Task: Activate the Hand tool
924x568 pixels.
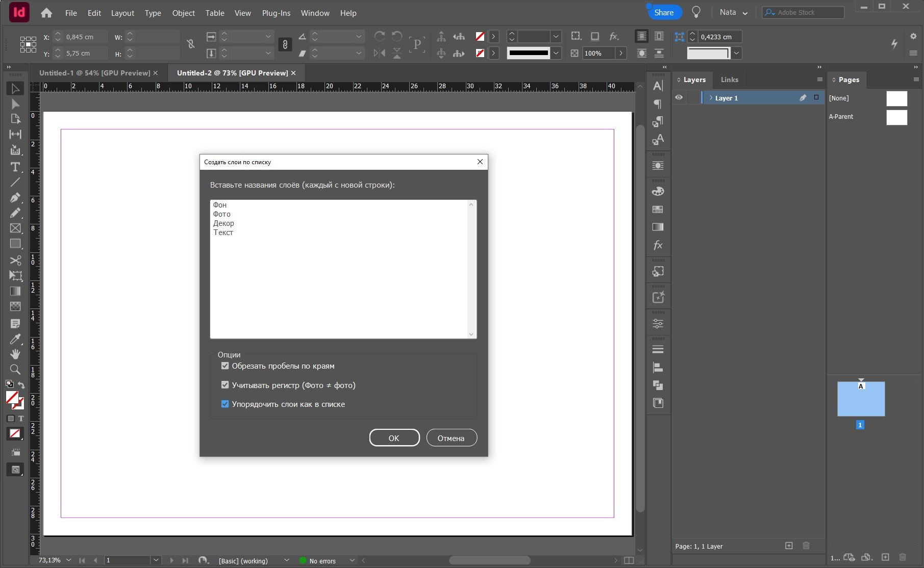Action: [15, 354]
